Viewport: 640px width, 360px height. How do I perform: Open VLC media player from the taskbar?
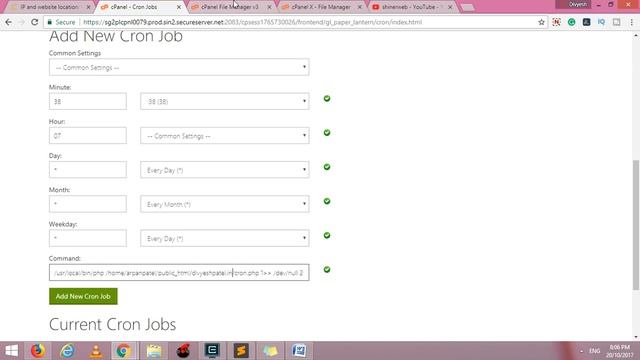click(96, 351)
